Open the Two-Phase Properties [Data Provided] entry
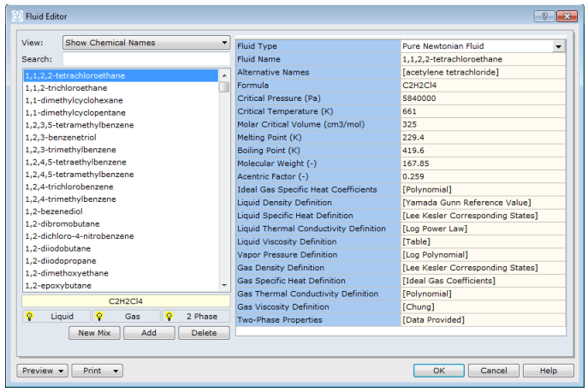 [483, 320]
